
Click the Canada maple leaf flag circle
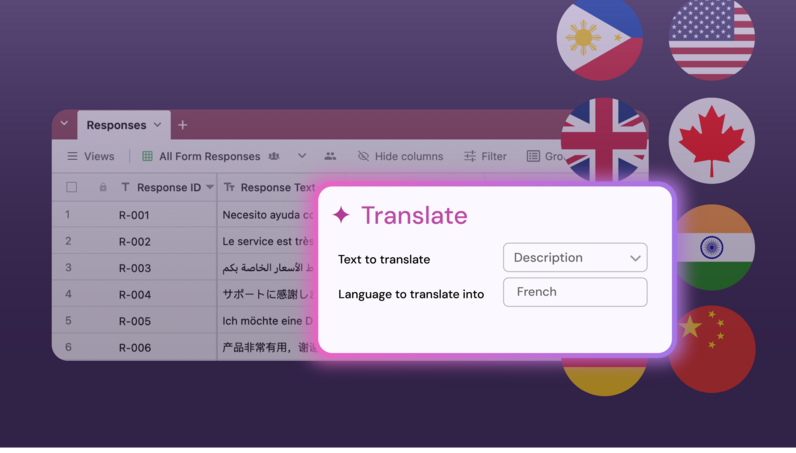[x=712, y=141]
